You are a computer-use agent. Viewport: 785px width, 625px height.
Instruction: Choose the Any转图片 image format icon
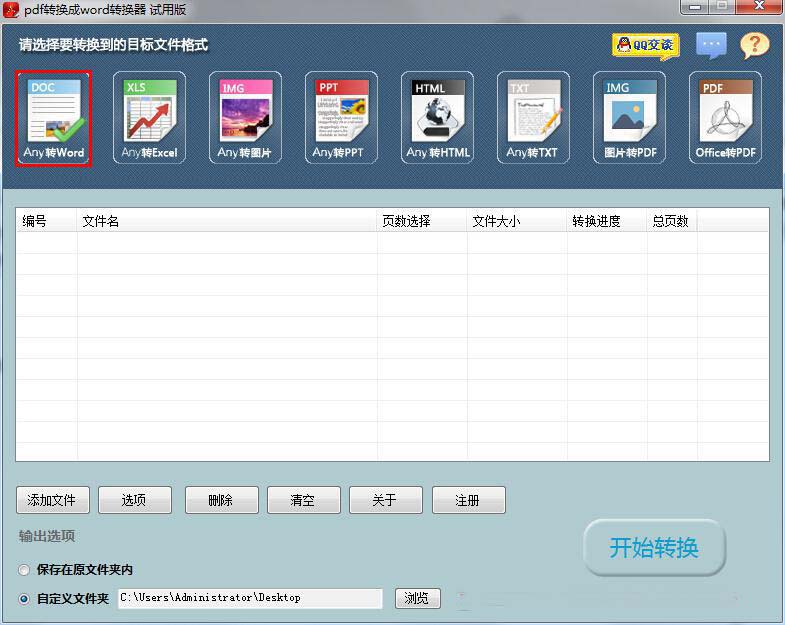(x=245, y=118)
